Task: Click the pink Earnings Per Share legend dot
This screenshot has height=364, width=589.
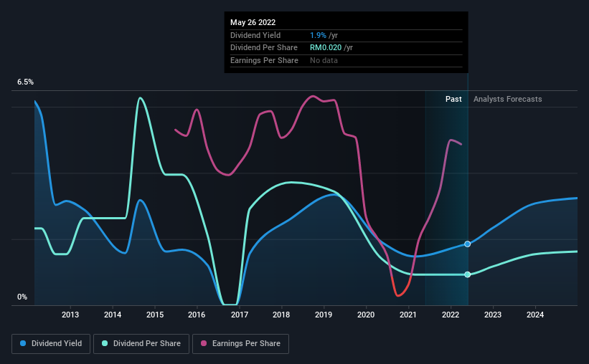Action: [x=204, y=343]
